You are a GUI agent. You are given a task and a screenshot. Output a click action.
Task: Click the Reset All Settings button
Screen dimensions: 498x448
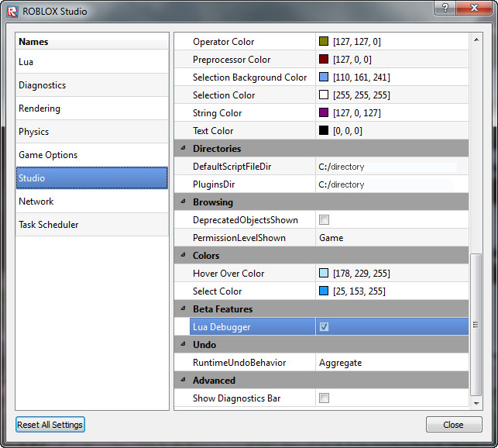(x=50, y=425)
